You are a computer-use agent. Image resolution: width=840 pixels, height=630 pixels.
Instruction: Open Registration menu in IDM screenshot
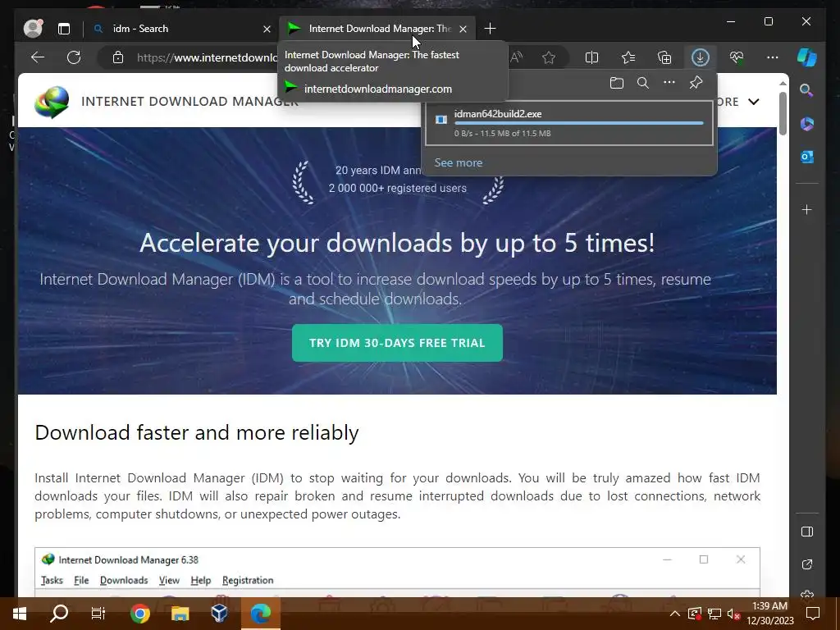(248, 580)
